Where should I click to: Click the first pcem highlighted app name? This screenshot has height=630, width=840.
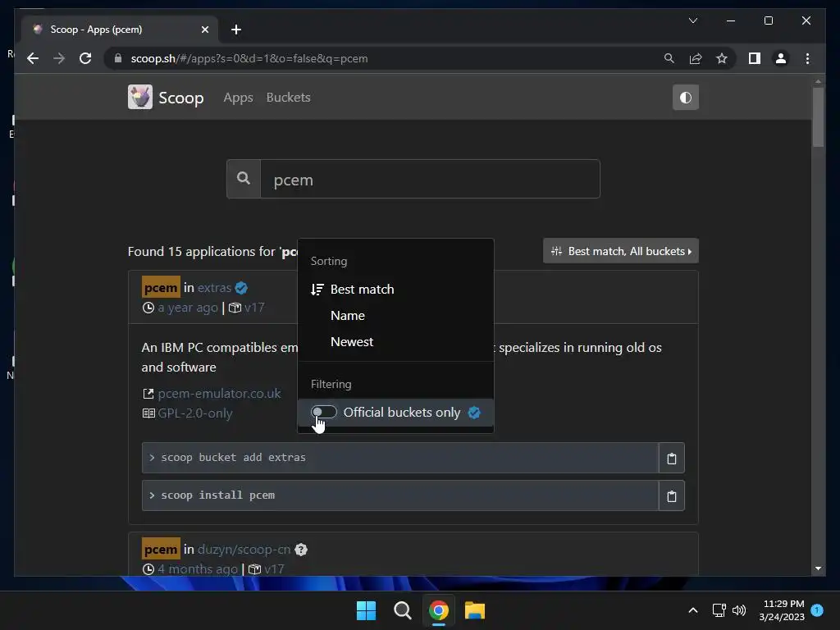[x=161, y=287]
